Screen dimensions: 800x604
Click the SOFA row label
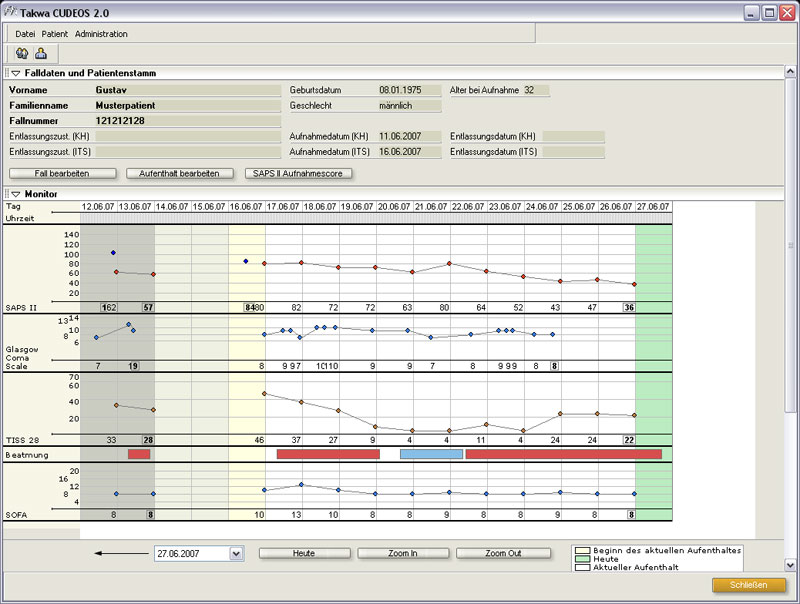coord(16,515)
